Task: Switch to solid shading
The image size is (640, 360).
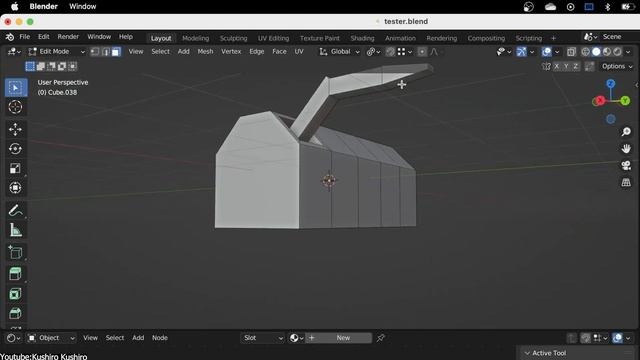Action: coord(596,52)
